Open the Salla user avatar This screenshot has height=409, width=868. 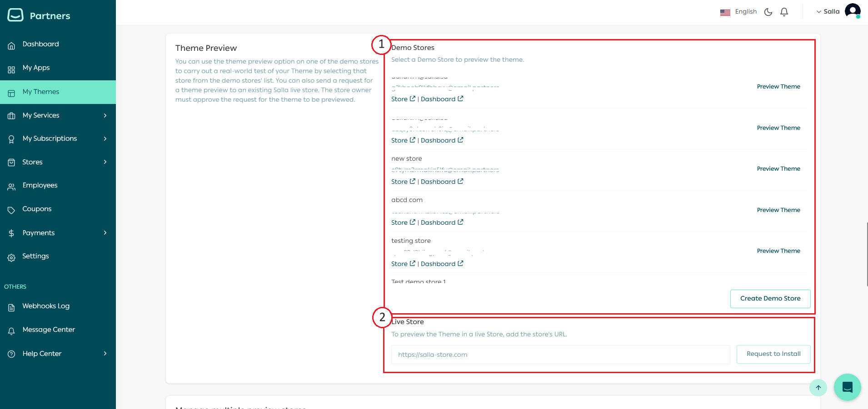click(853, 11)
